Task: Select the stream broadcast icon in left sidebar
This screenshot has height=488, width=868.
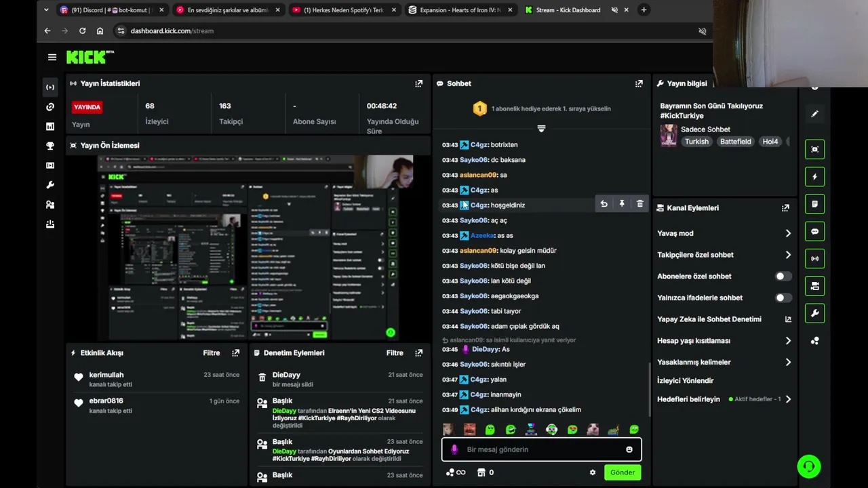Action: tap(50, 87)
